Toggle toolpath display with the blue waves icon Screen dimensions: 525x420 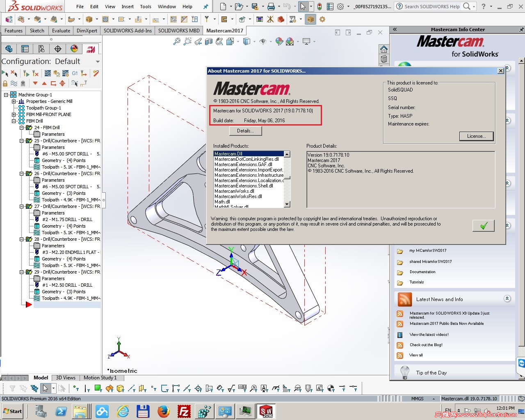14,83
